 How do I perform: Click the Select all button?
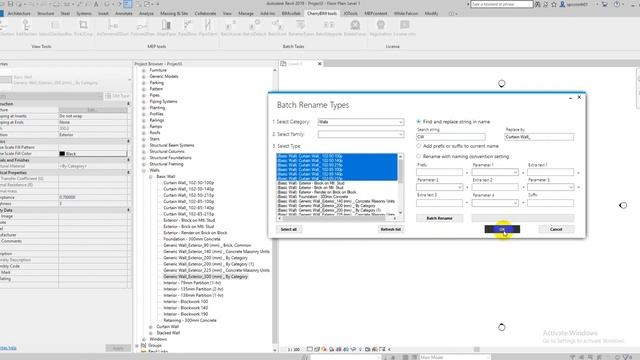[289, 229]
